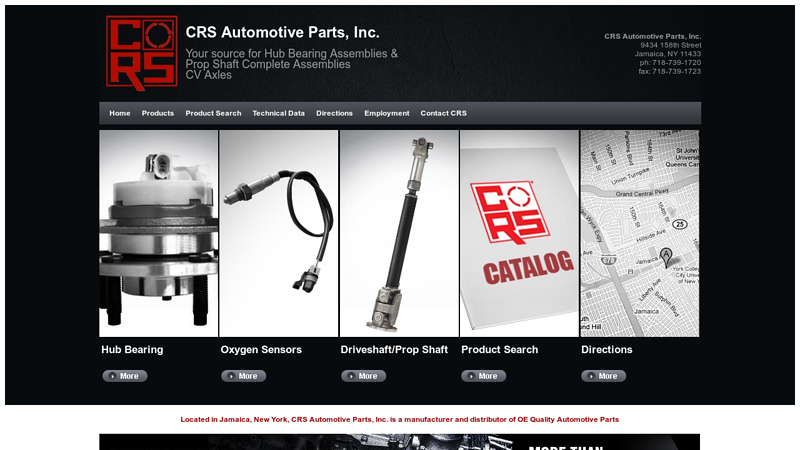Click the Directions heading below map
The width and height of the screenshot is (800, 450).
[x=607, y=349]
